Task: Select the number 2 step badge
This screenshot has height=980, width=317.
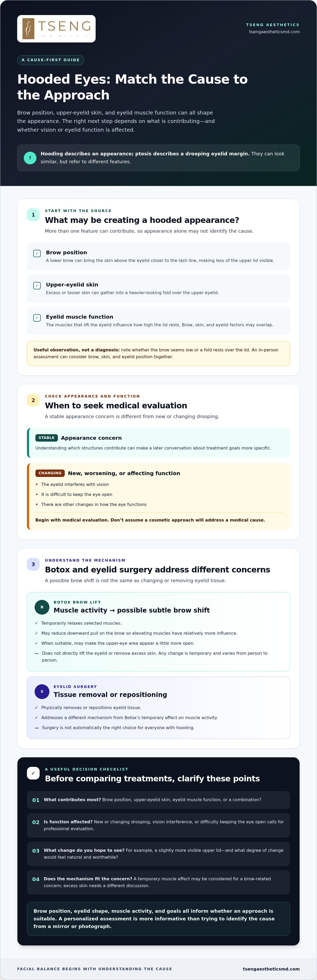Action: click(33, 400)
